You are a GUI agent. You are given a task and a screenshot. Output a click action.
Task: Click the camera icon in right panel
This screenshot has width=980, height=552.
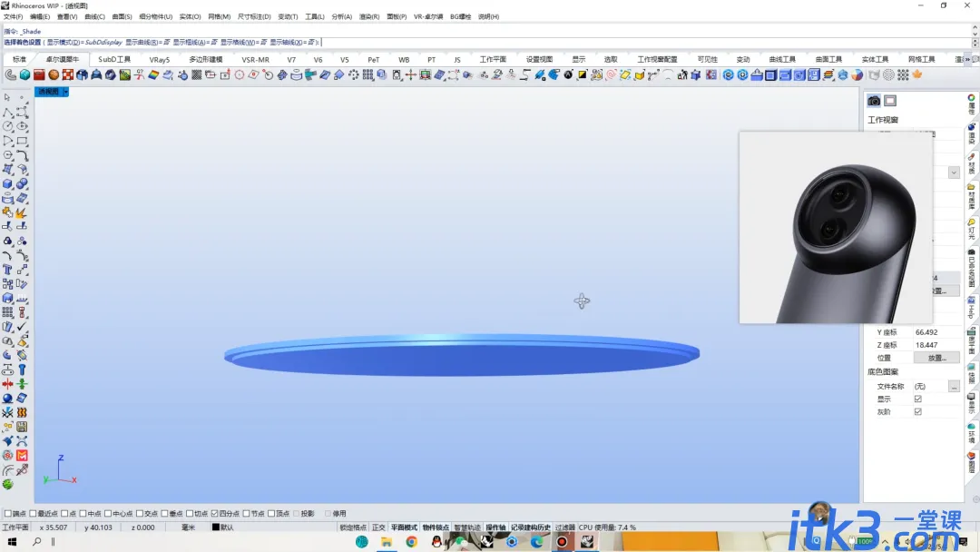point(874,101)
